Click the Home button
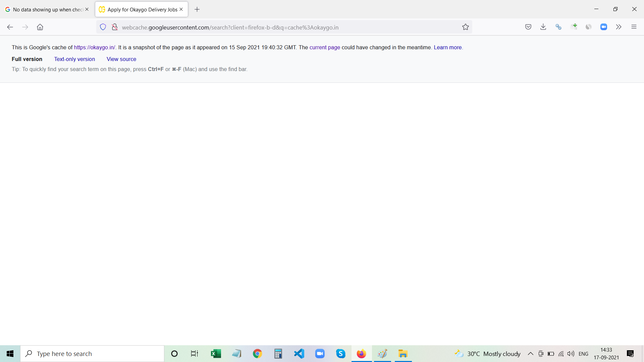644x362 pixels. (40, 27)
